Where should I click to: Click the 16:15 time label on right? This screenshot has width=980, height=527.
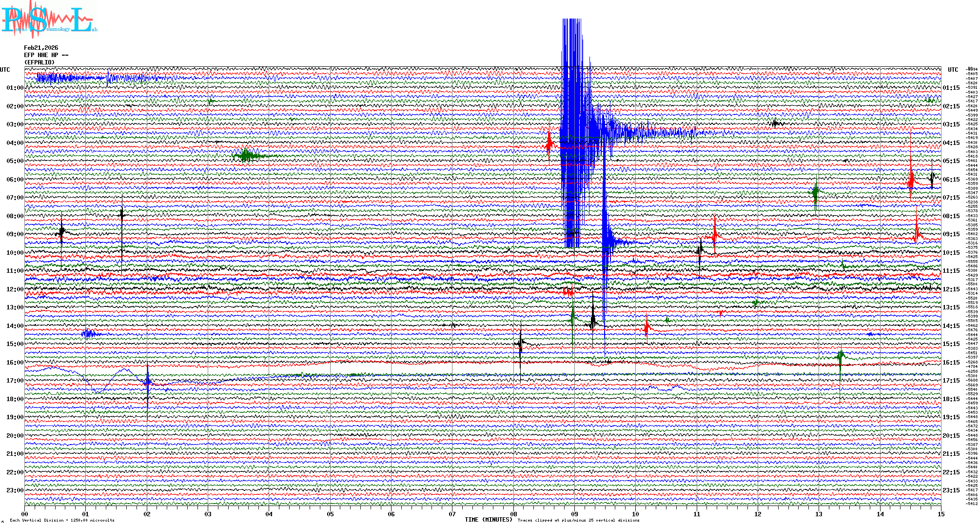pyautogui.click(x=951, y=363)
